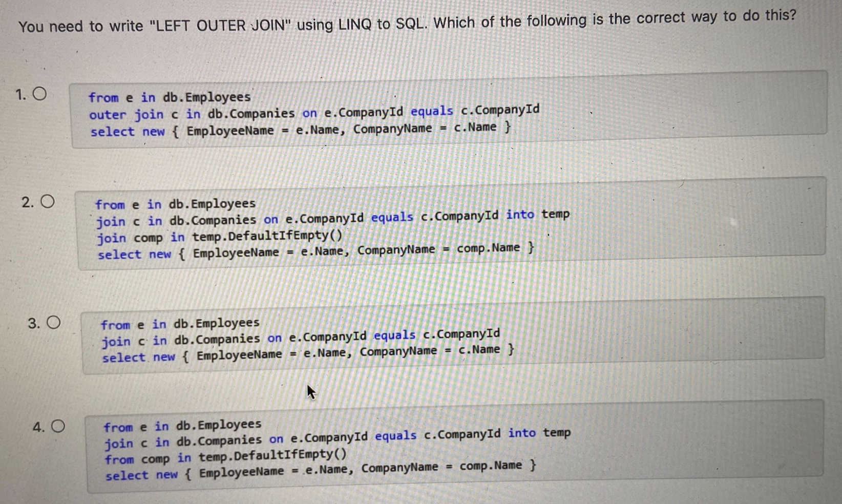The width and height of the screenshot is (842, 504).
Task: Select radio button for answer 1
Action: click(40, 94)
